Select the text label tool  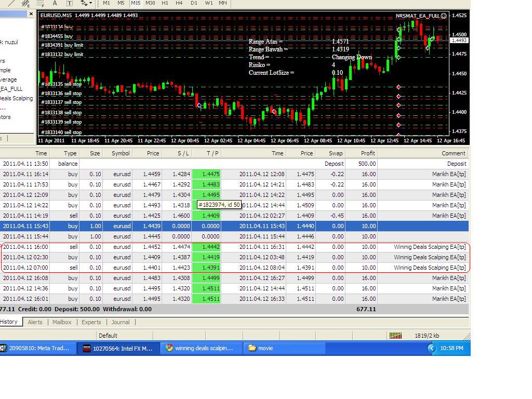click(69, 3)
